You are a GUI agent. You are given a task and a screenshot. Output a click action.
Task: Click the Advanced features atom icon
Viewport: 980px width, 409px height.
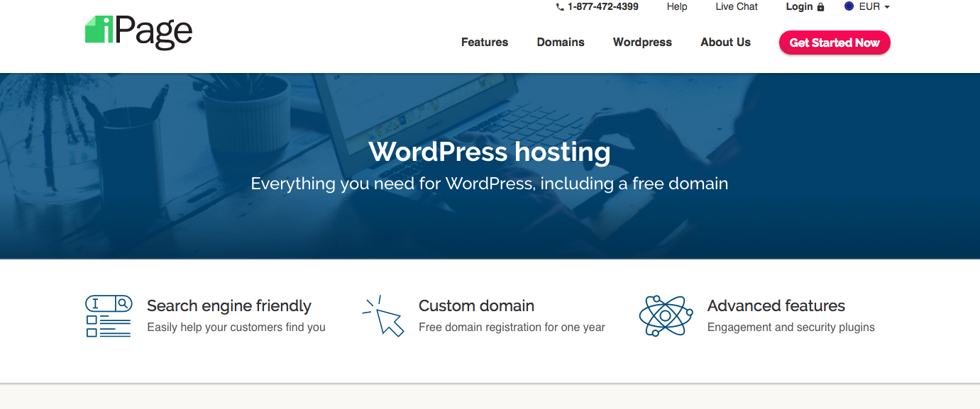(666, 316)
